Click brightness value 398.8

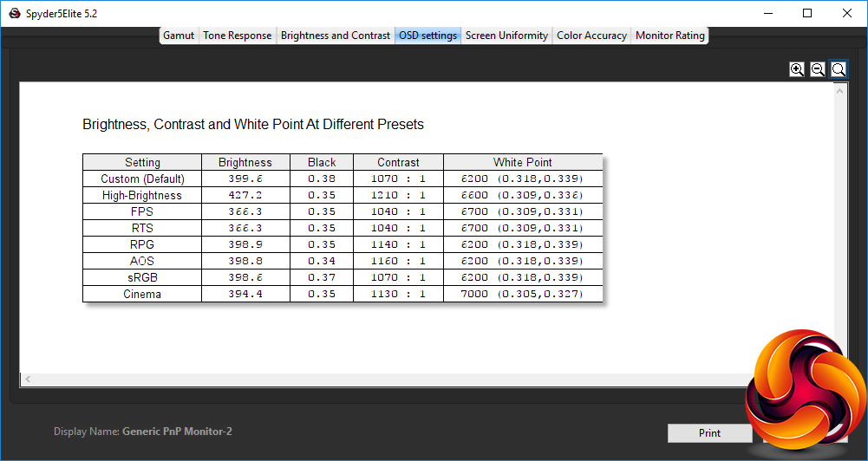tap(245, 261)
